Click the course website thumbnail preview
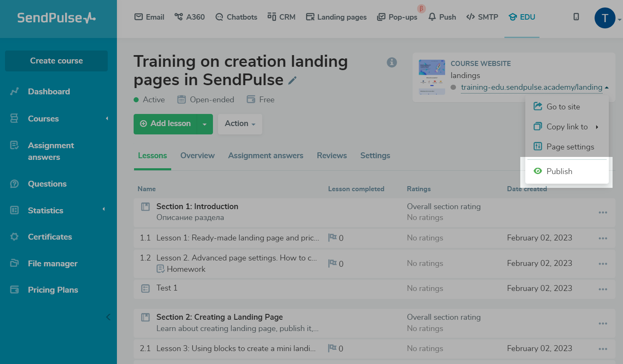 tap(432, 77)
